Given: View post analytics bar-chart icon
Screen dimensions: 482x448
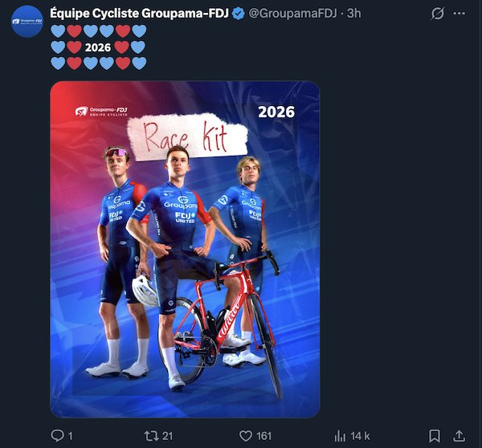Looking at the screenshot, I should [x=339, y=436].
